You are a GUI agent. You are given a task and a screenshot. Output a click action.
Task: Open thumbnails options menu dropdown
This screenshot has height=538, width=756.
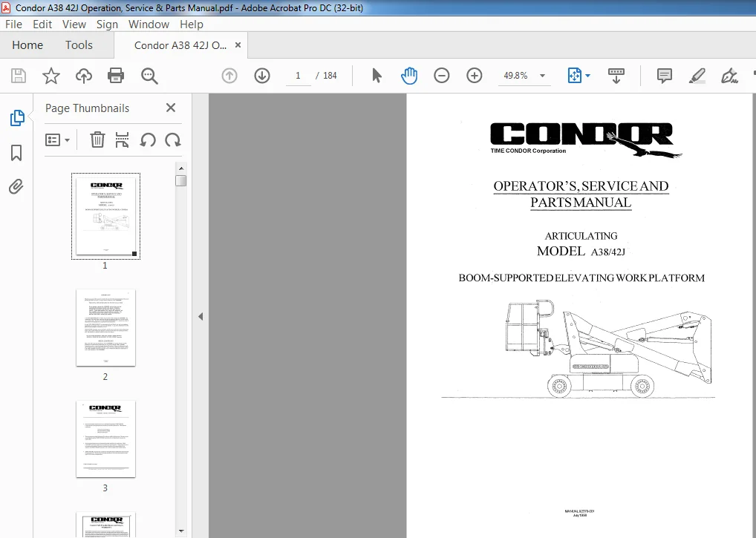pyautogui.click(x=57, y=140)
